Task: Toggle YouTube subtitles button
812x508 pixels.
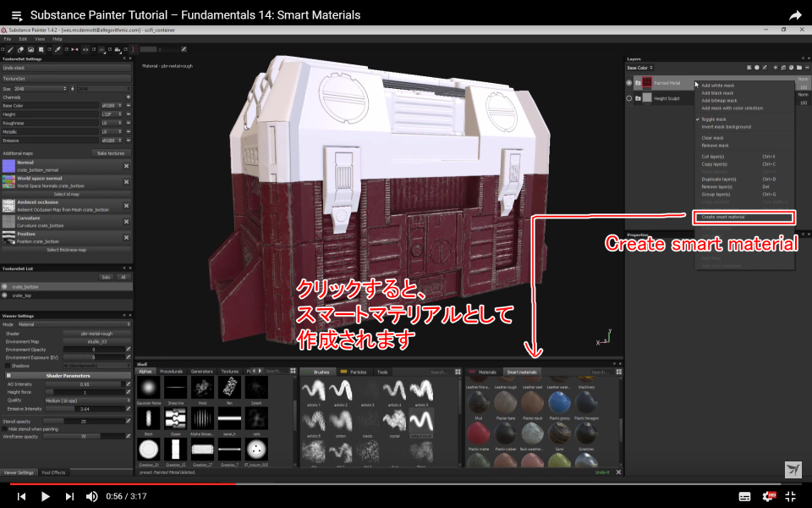Action: click(744, 497)
